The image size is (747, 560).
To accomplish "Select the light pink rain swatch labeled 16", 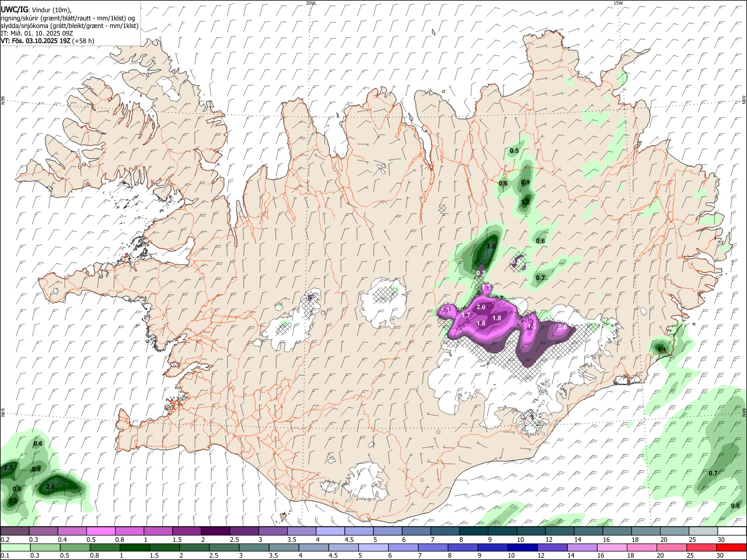I will tap(611, 547).
